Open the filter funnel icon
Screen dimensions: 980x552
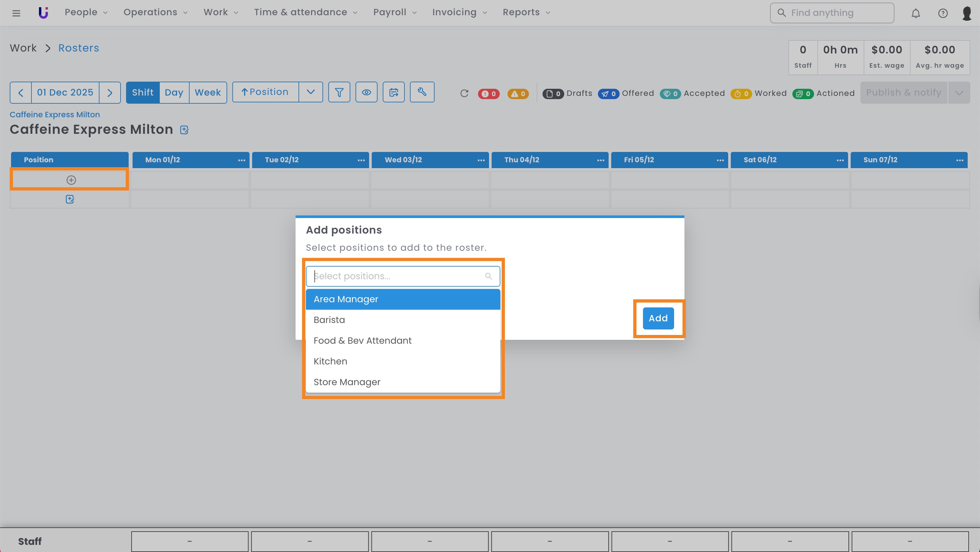pos(339,92)
